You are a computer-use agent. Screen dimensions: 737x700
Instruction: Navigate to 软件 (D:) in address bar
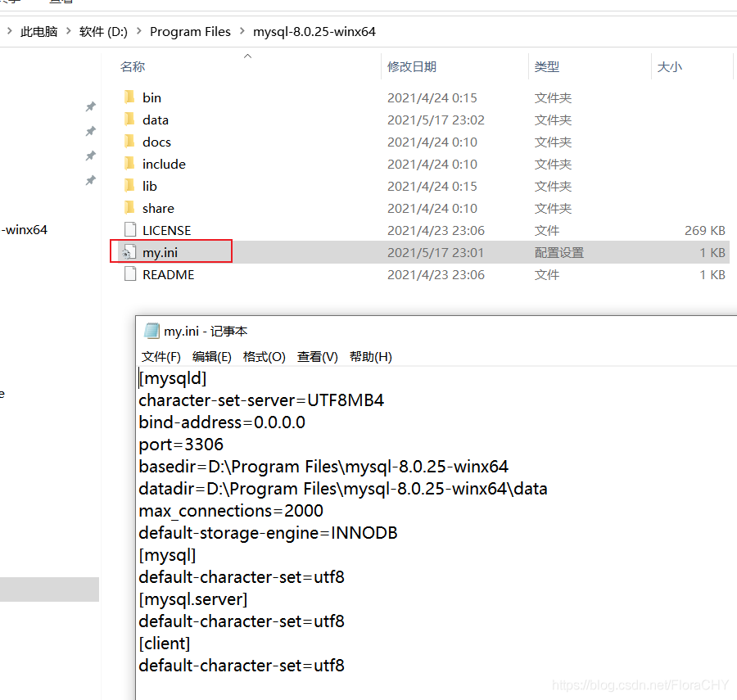pos(103,31)
